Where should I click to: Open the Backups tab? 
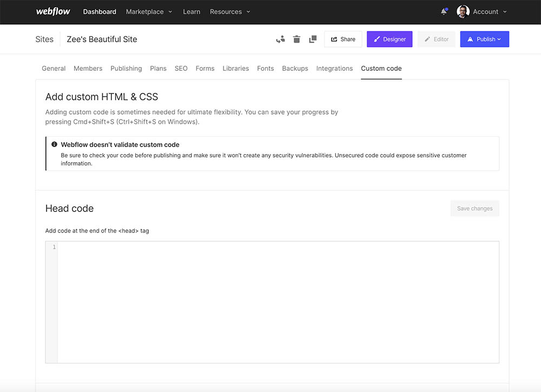(295, 68)
